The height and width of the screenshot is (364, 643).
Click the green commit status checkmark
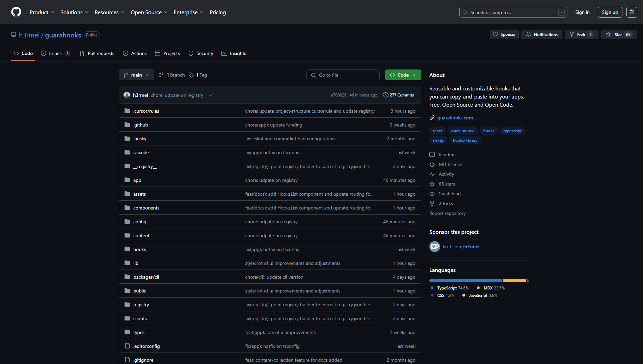210,95
